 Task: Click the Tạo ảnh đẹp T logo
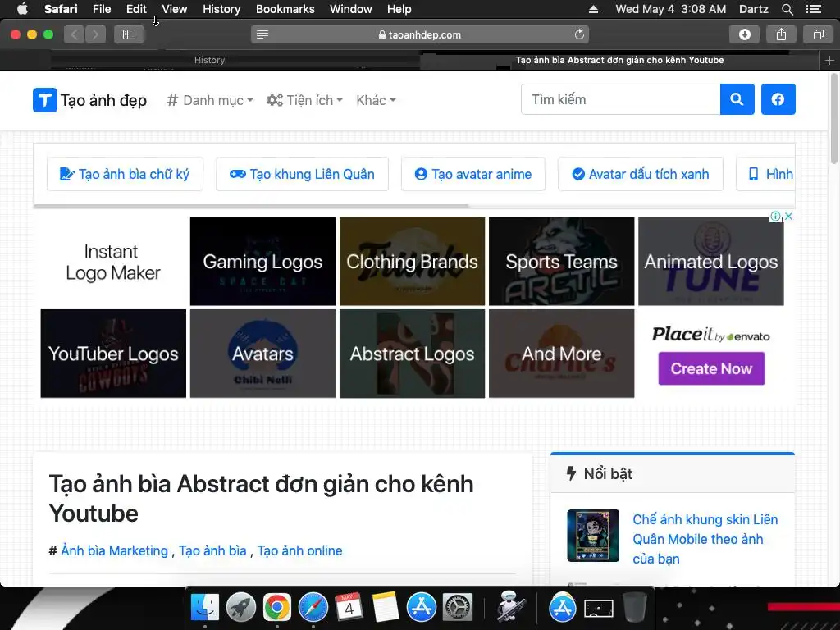click(x=45, y=100)
